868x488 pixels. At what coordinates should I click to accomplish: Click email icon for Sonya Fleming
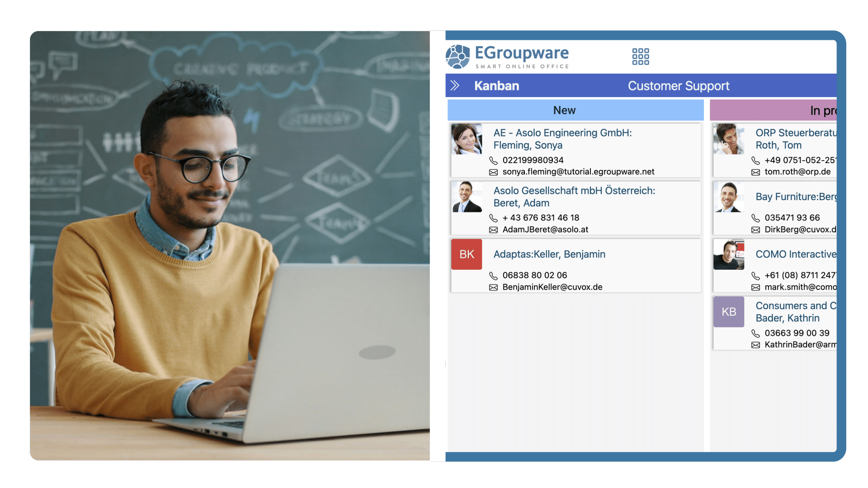click(x=493, y=172)
